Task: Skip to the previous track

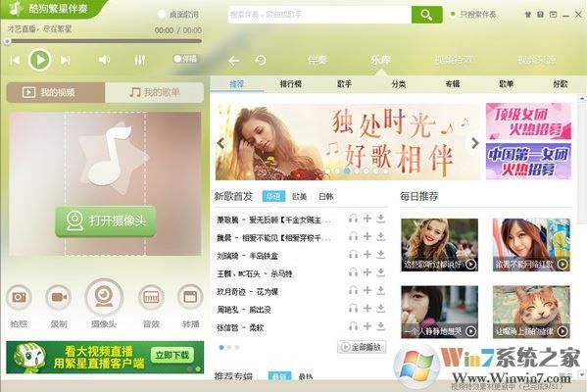Action: (x=15, y=60)
